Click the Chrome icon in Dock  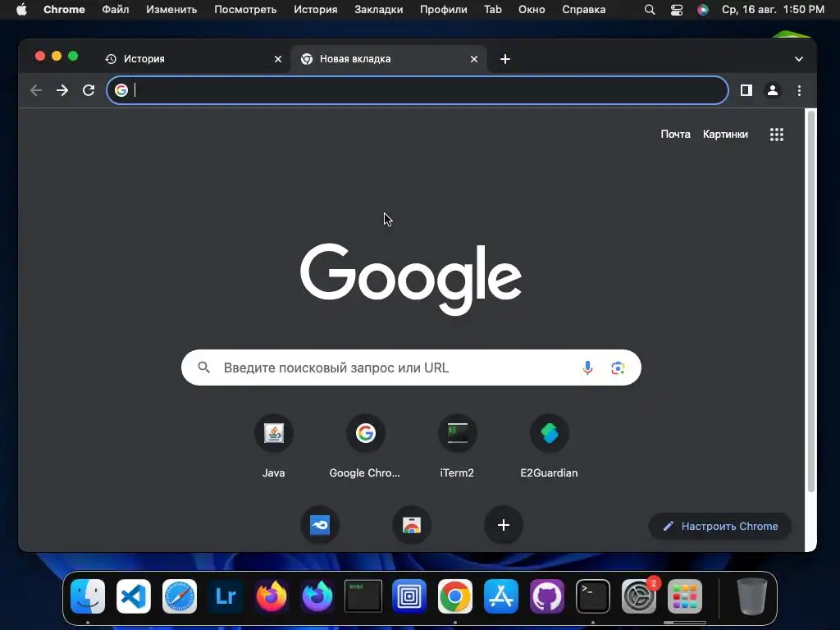[455, 596]
